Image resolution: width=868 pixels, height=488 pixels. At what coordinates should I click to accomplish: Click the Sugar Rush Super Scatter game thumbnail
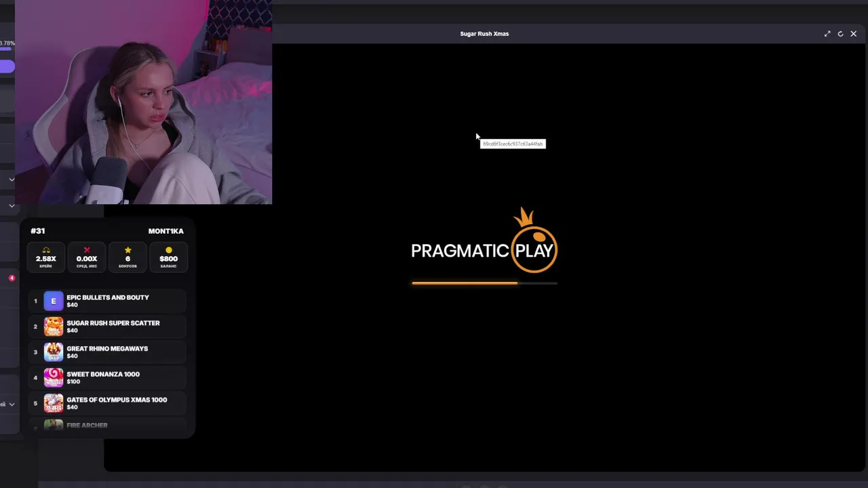coord(54,327)
